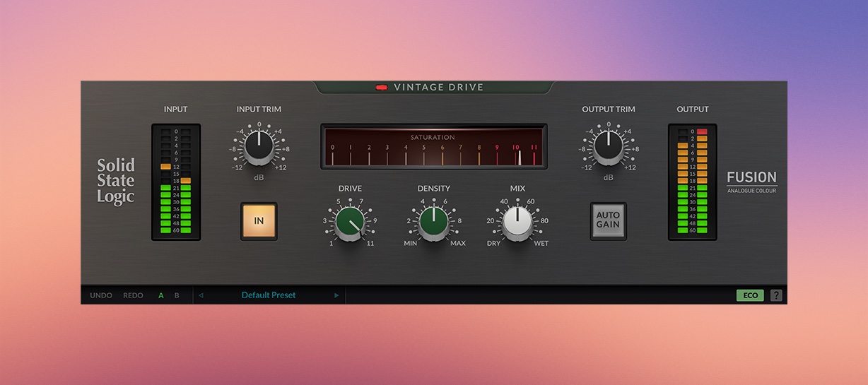The width and height of the screenshot is (868, 385).
Task: Click the Fusion Analogue Colour logo
Action: (x=752, y=181)
